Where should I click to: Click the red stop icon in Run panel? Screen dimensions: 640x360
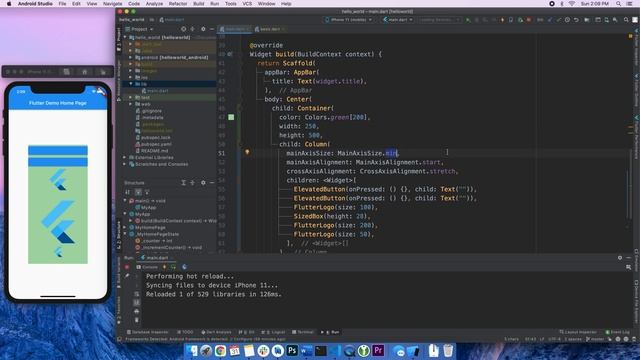tap(127, 267)
